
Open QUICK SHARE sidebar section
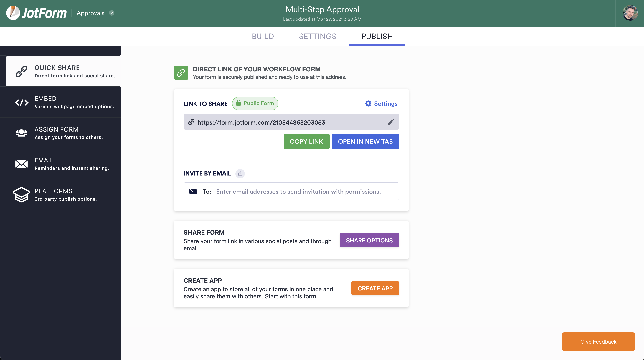[63, 71]
